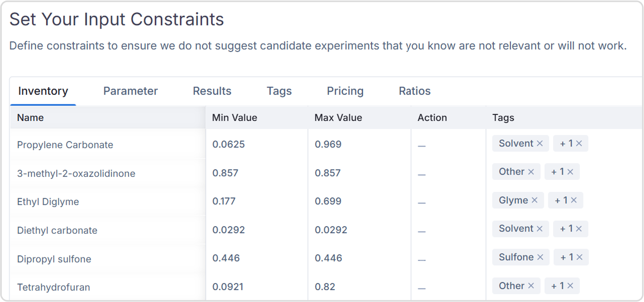Click Ethyl Diglyme action dash

point(422,203)
